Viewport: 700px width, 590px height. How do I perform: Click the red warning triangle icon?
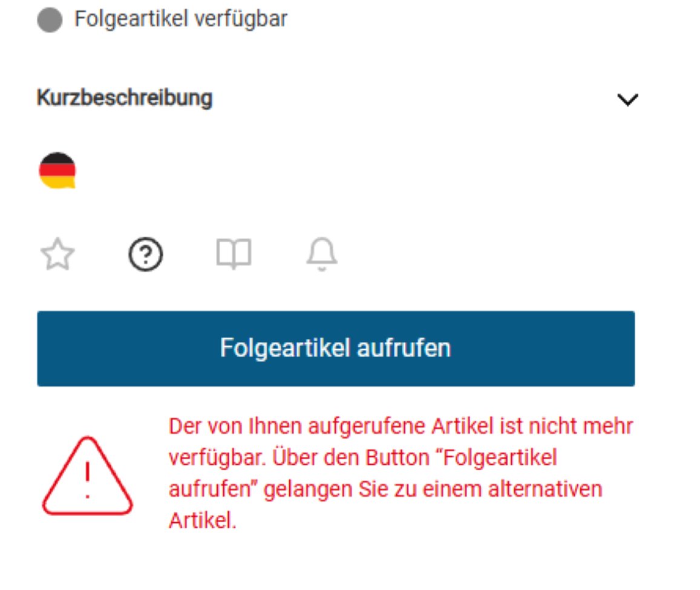coord(88,476)
